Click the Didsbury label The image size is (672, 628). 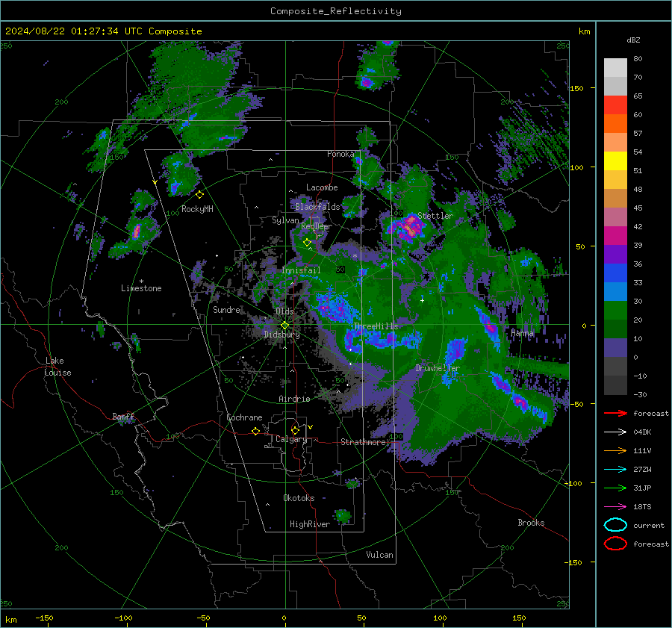point(282,335)
